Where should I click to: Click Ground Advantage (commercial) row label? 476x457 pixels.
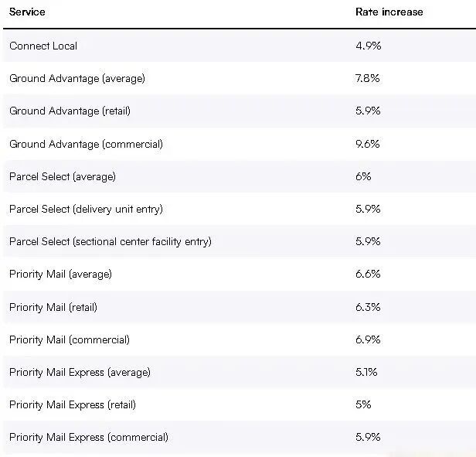(86, 144)
